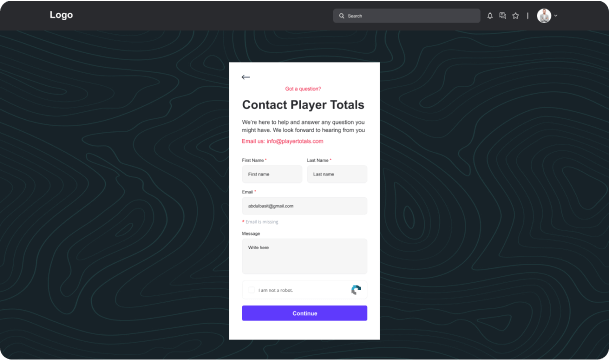Click into the Message text area
This screenshot has height=360, width=609.
tap(304, 256)
